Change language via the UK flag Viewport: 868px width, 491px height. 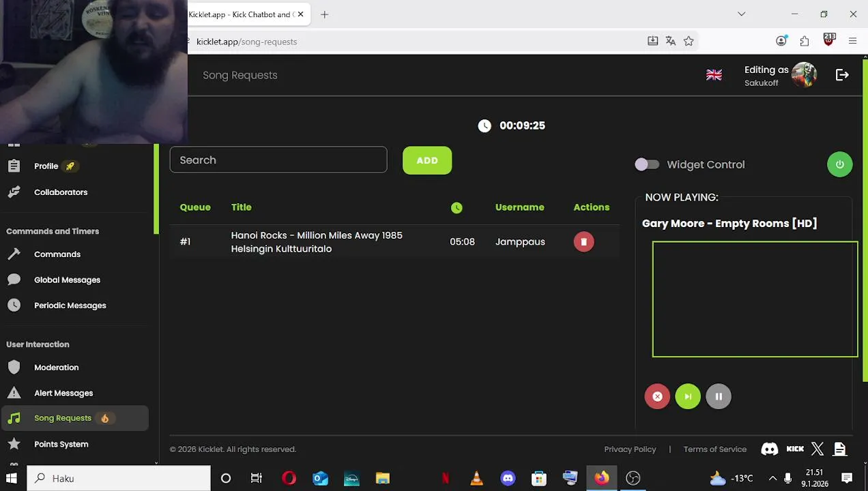(x=714, y=75)
